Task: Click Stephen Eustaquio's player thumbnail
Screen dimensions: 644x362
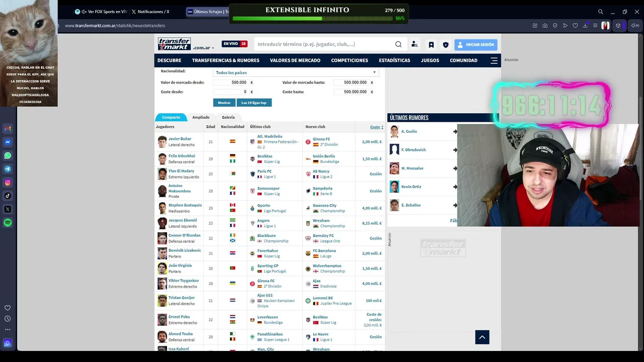Action: 162,208
